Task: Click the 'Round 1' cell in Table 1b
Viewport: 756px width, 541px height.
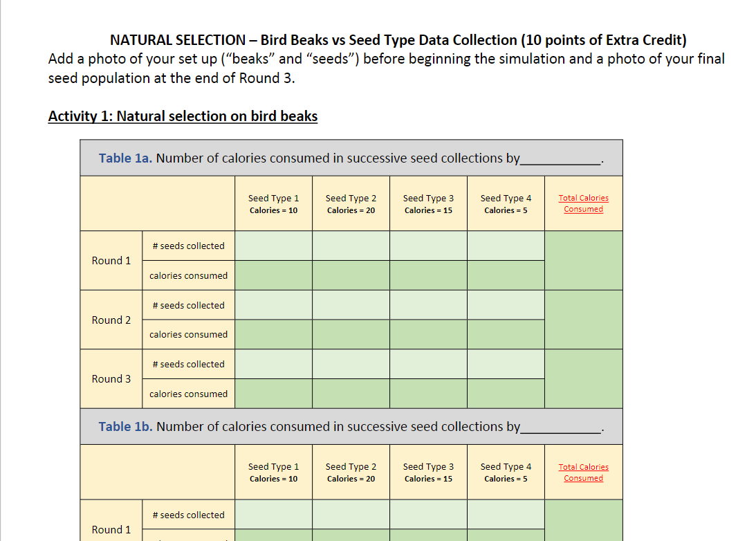Action: click(x=111, y=529)
